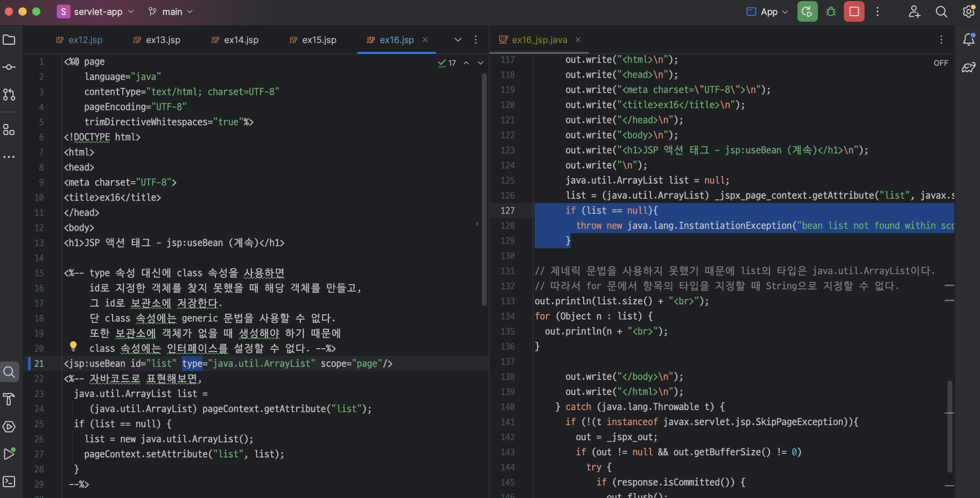This screenshot has height=498, width=980.
Task: Click 'jsp:useBean' tag on line 21
Action: tap(97, 363)
